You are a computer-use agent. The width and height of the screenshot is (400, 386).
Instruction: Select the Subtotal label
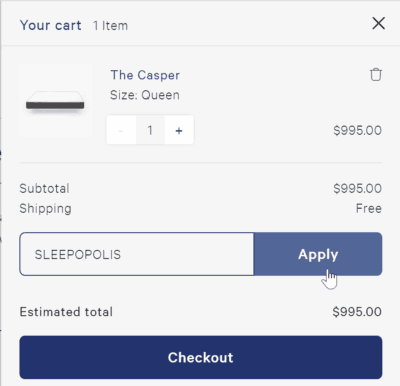(44, 189)
